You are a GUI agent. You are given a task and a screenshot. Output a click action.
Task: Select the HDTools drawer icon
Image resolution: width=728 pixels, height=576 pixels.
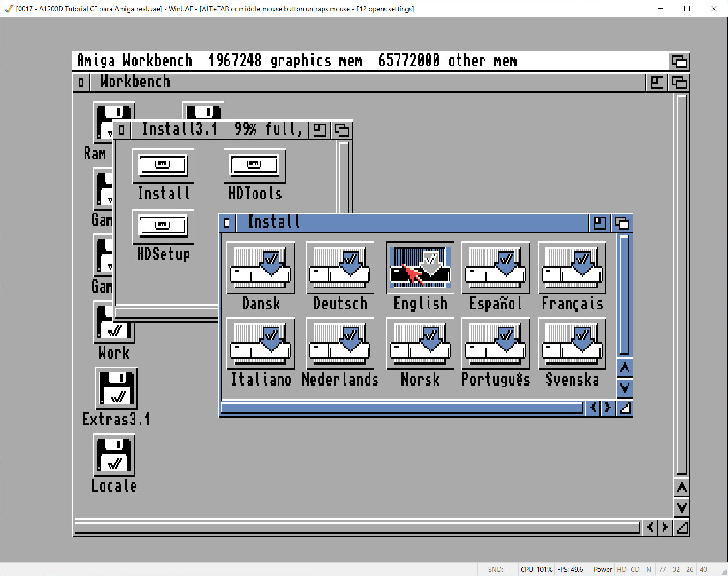tap(255, 166)
